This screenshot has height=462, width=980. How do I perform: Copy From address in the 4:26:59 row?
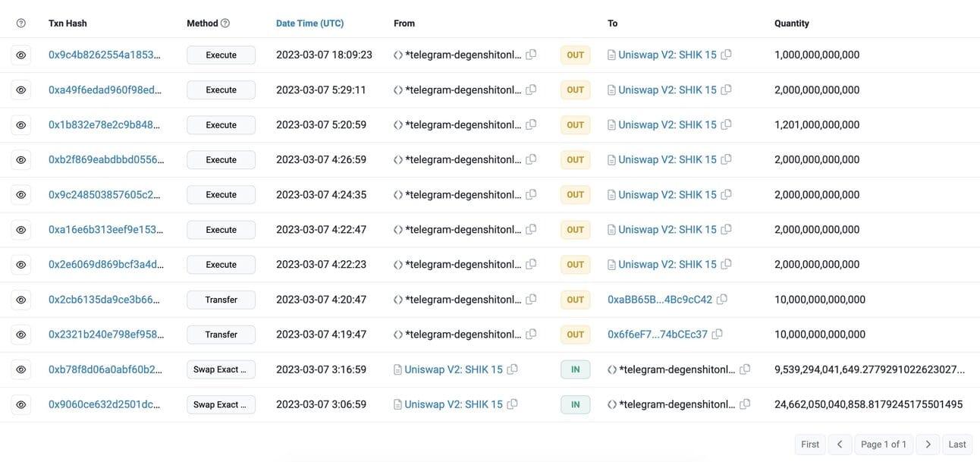coord(531,159)
